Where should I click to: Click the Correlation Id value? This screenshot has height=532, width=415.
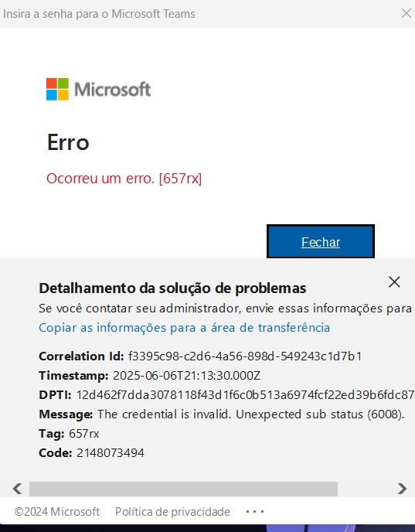[245, 356]
